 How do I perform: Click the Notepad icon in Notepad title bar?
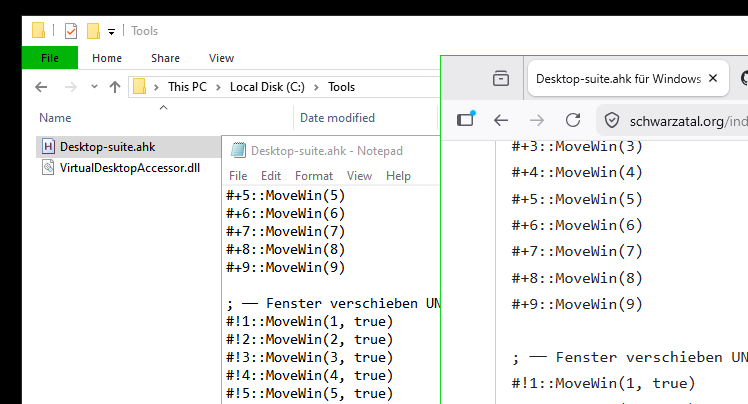click(x=238, y=150)
